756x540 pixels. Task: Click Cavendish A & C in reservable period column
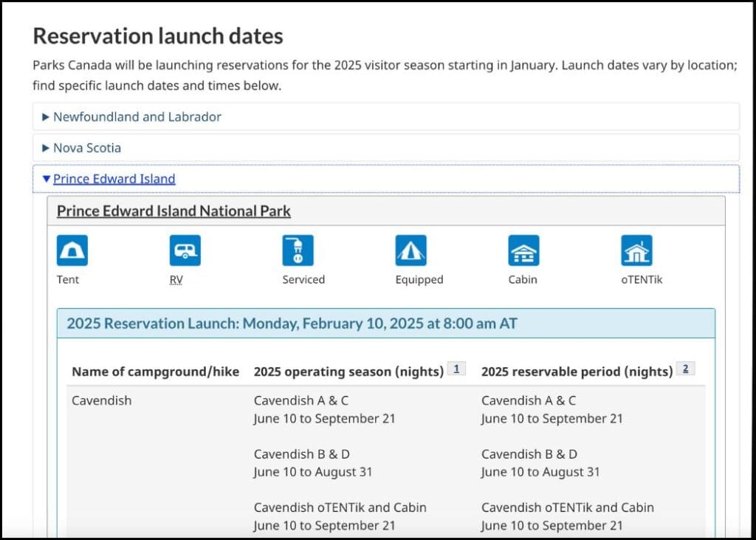click(x=529, y=400)
